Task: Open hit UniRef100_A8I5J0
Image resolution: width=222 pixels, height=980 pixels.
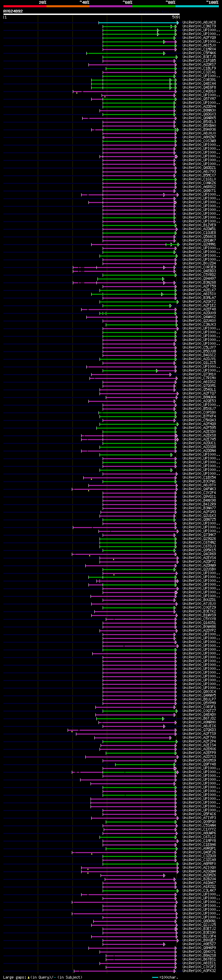Action: pos(199,45)
